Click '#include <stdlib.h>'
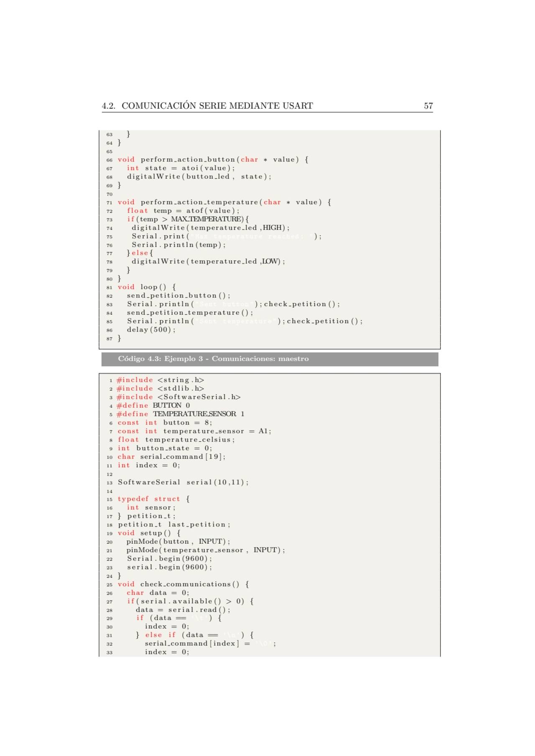This screenshot has height=756, width=535. point(160,389)
